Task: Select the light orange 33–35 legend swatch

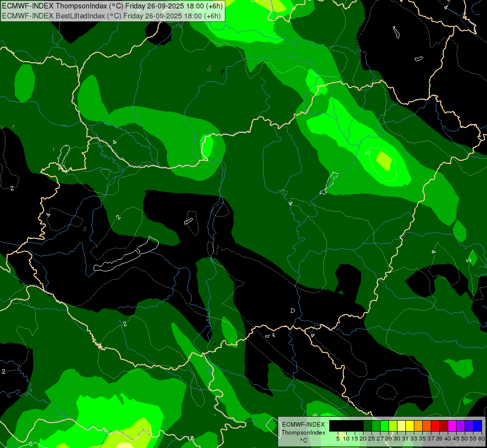Action: [x=418, y=426]
